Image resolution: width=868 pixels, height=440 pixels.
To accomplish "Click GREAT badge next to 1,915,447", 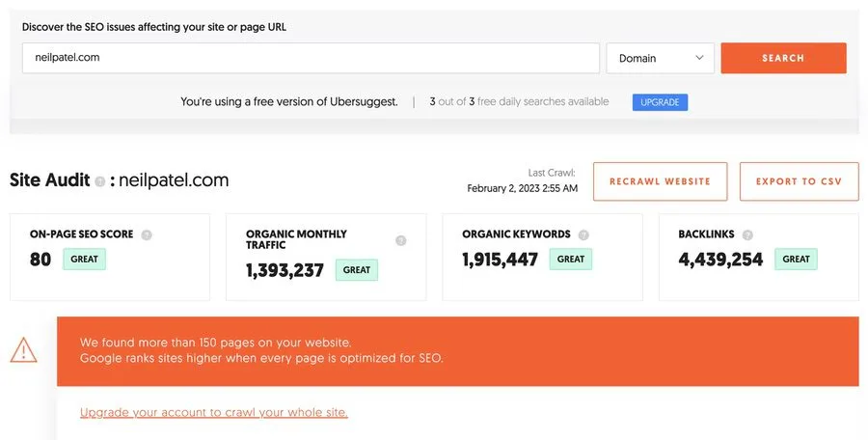I will click(571, 259).
